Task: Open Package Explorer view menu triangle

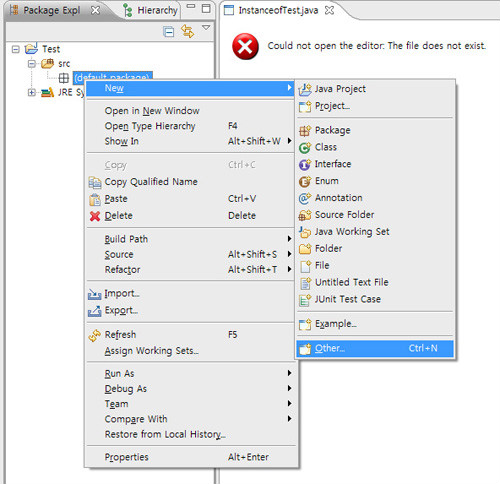Action: [x=206, y=27]
